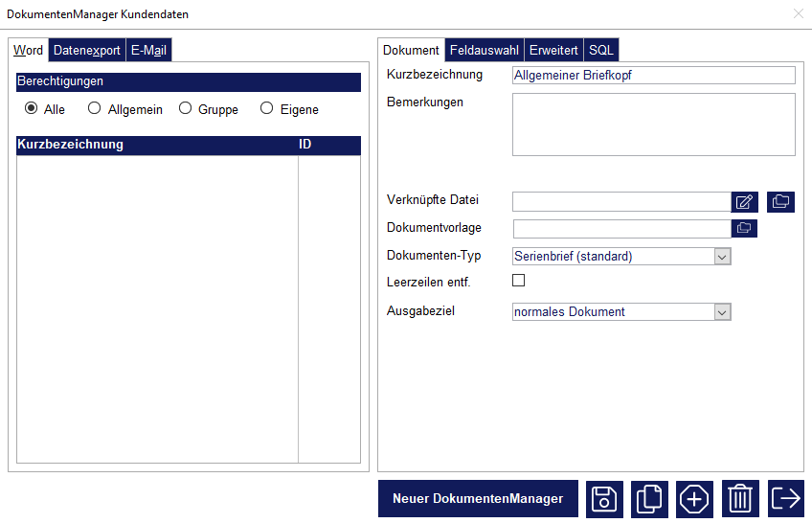This screenshot has width=812, height=523.
Task: Click the copy document icon
Action: coord(649,499)
